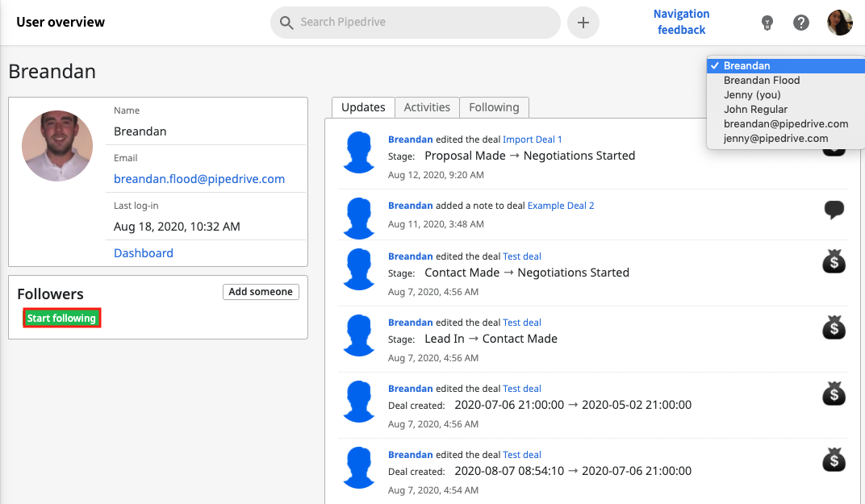865x504 pixels.
Task: Click the Breandan page heading
Action: pos(52,72)
